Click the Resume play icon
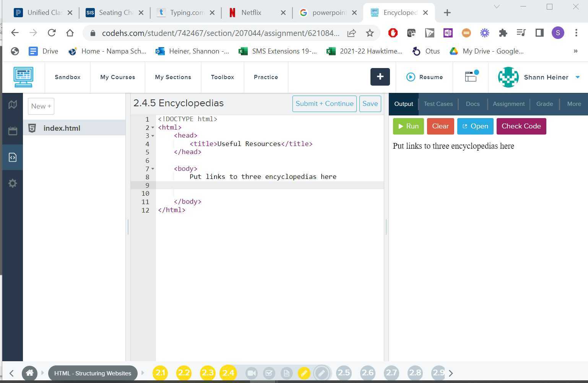 click(x=411, y=77)
